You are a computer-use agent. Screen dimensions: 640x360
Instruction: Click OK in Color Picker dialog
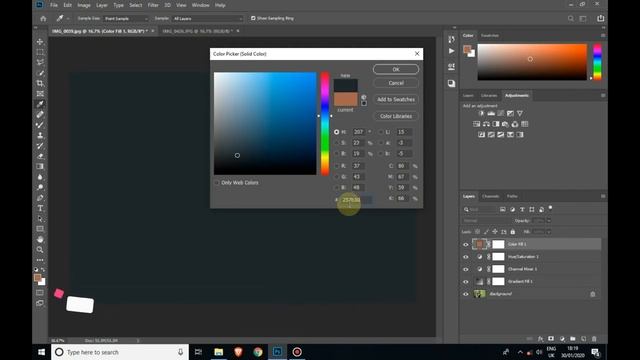pyautogui.click(x=396, y=69)
